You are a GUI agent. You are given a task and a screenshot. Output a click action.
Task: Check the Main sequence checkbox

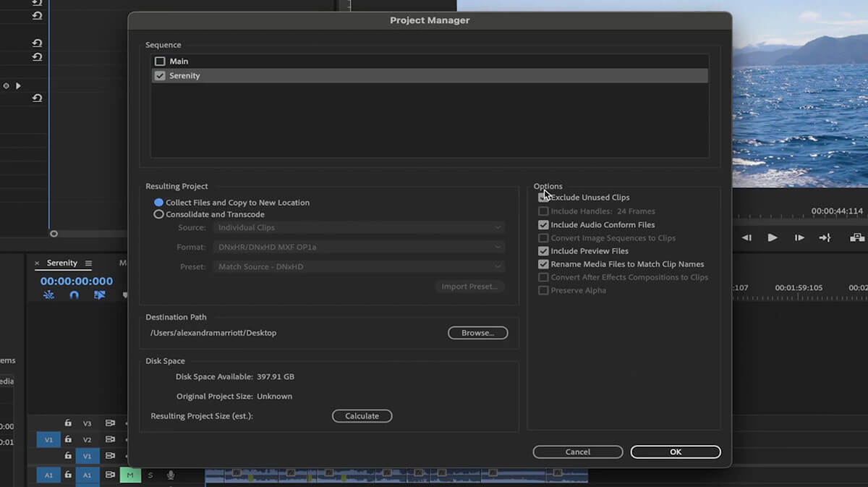point(160,61)
